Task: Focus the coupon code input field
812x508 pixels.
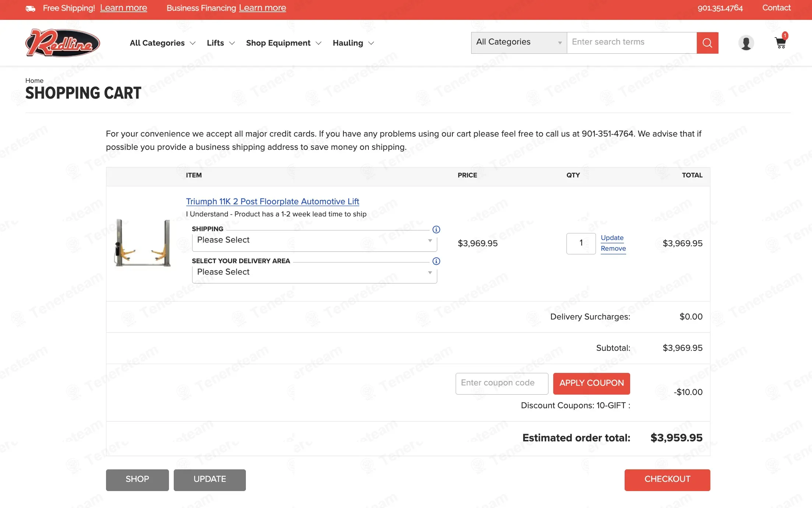Action: pyautogui.click(x=501, y=383)
